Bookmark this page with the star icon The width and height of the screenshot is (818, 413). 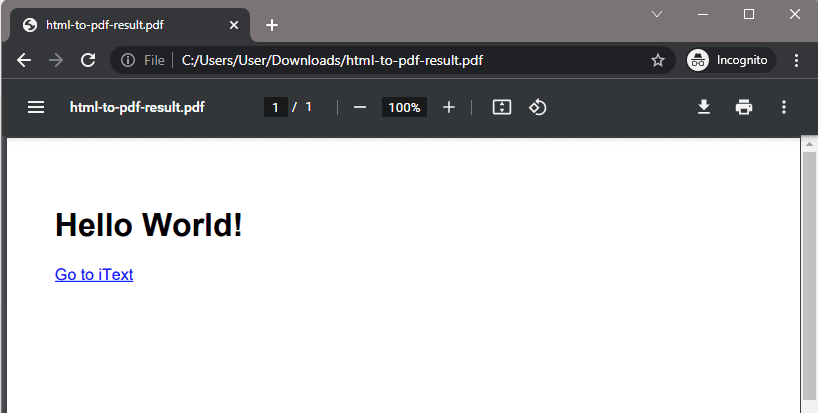pyautogui.click(x=657, y=60)
